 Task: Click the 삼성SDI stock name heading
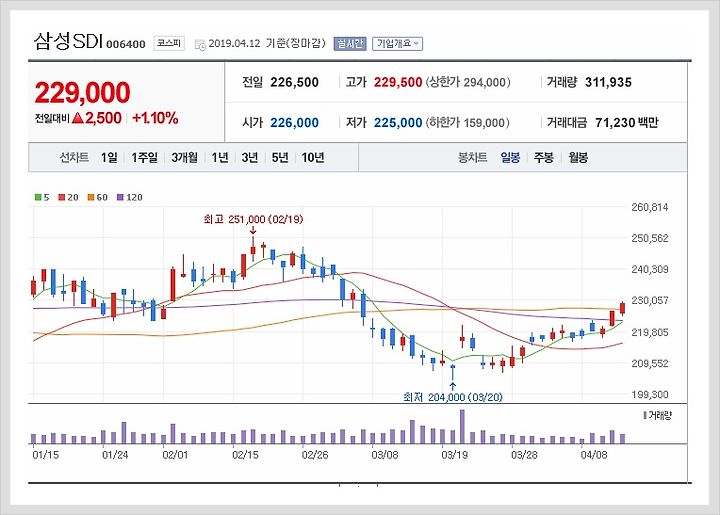68,41
